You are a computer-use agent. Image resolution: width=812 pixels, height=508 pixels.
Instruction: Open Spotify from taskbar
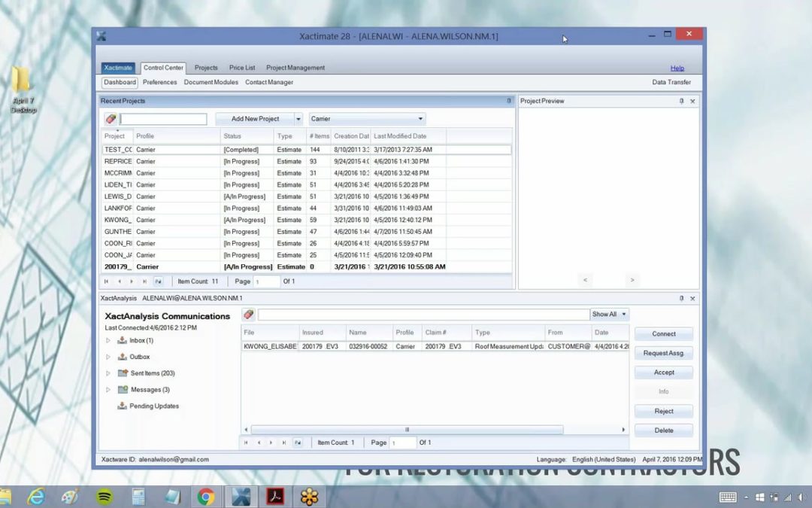105,497
